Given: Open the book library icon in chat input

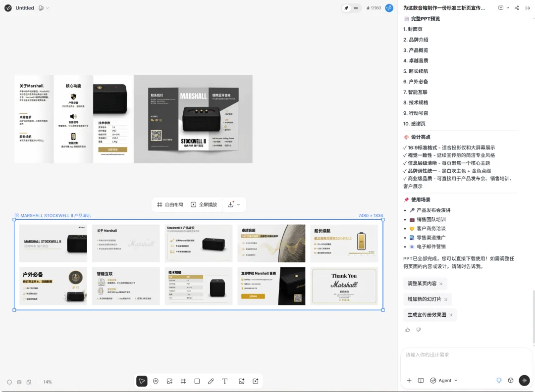Looking at the screenshot, I should (421, 381).
